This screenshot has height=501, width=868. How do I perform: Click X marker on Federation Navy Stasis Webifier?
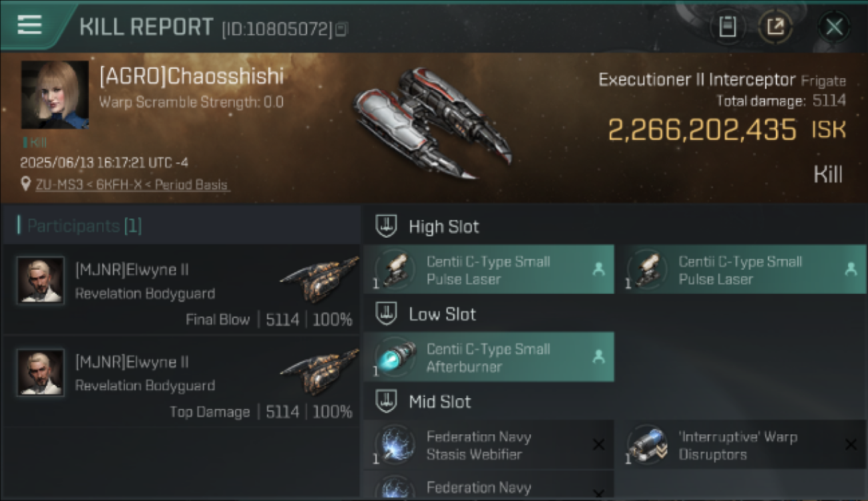pyautogui.click(x=598, y=445)
